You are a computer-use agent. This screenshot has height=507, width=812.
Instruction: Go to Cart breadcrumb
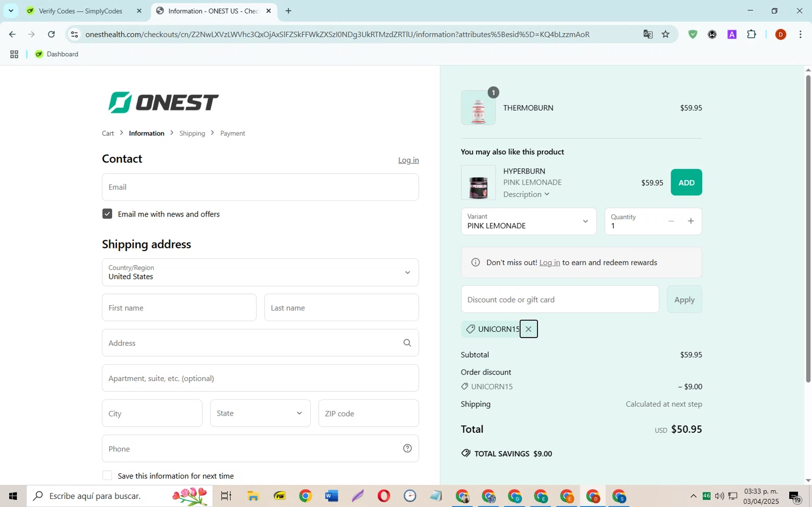(x=108, y=133)
